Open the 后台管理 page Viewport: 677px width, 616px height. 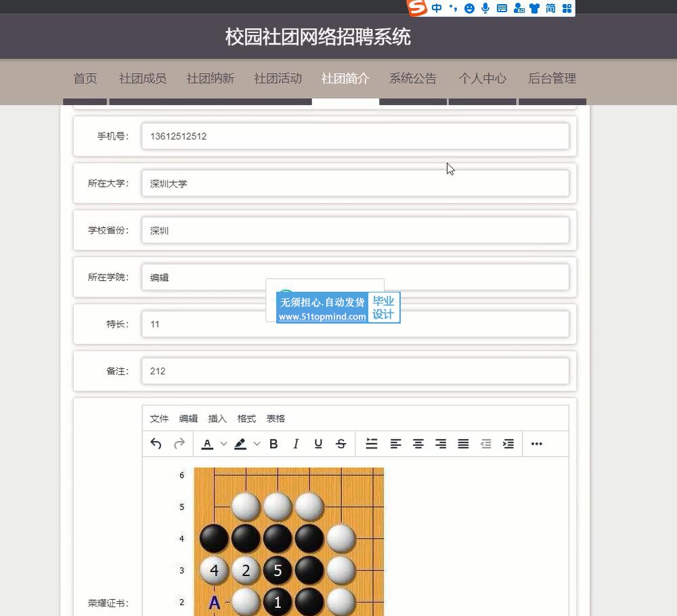[x=552, y=79]
